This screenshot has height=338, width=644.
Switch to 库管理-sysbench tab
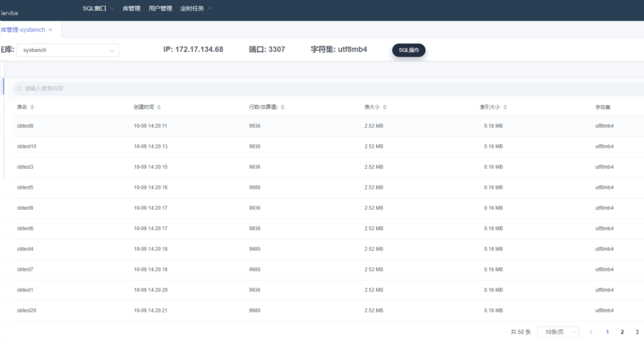23,30
